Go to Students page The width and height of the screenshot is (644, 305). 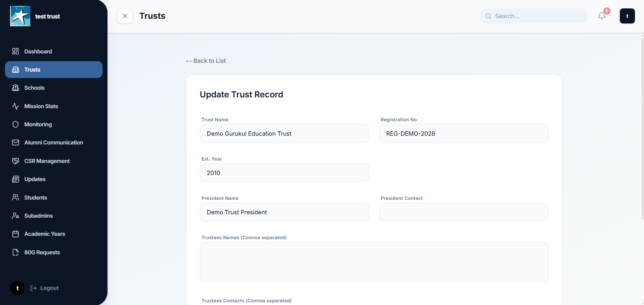(54, 198)
